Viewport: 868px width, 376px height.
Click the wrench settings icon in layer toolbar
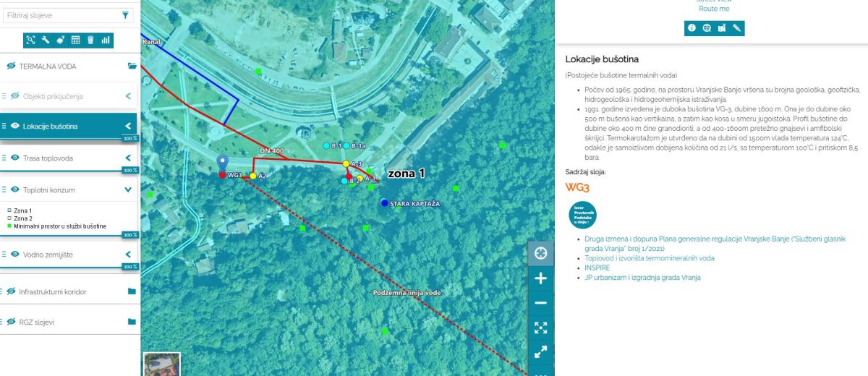coord(46,40)
